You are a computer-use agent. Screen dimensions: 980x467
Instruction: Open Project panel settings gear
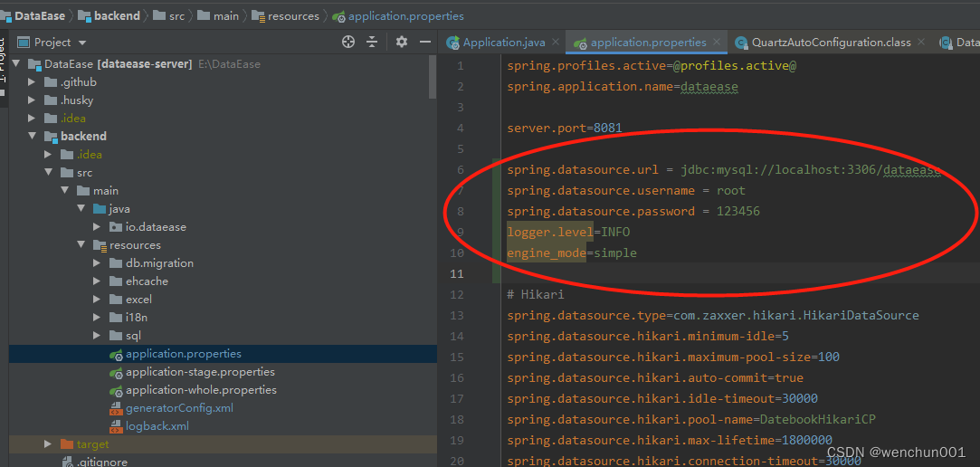coord(401,42)
